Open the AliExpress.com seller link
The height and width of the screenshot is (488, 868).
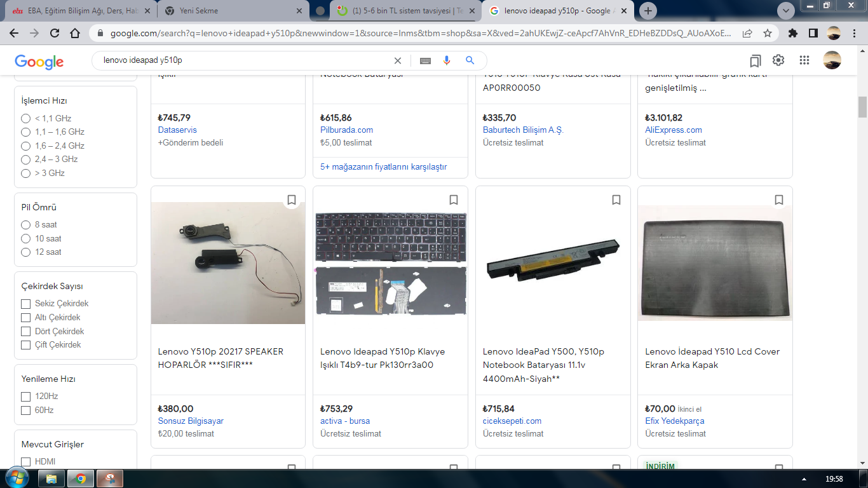tap(674, 130)
